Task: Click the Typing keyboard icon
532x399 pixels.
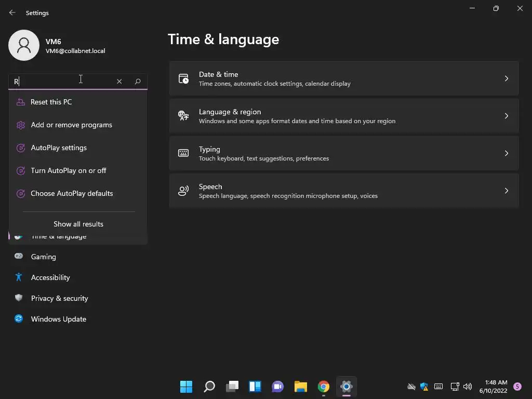Action: coord(183,153)
